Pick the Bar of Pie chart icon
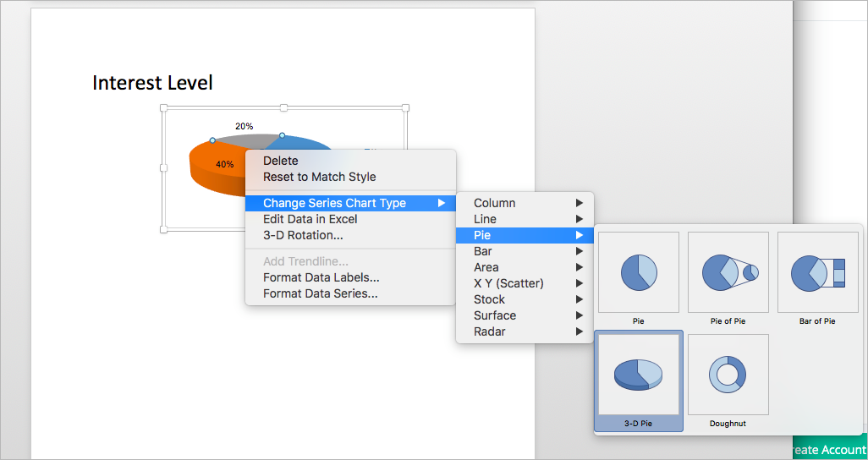 (x=818, y=272)
